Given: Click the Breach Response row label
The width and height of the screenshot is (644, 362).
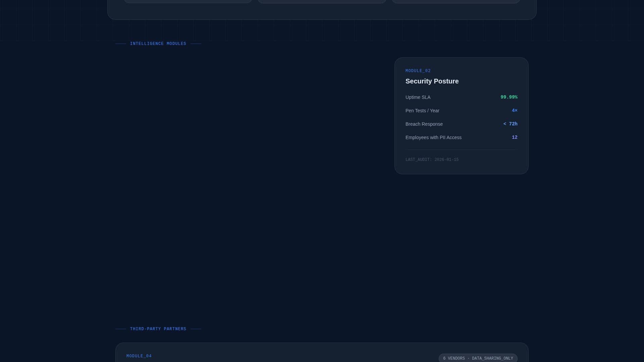Looking at the screenshot, I should pyautogui.click(x=424, y=124).
